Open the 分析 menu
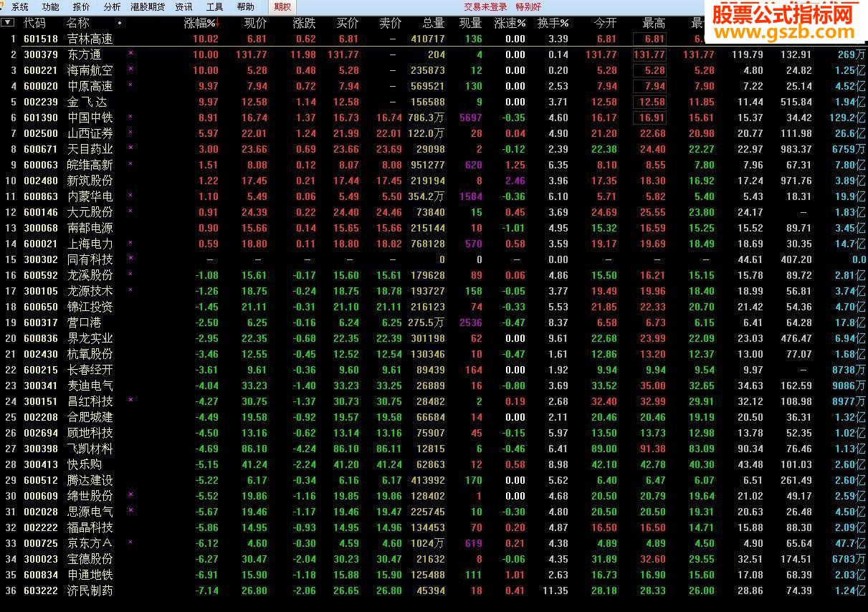 pos(112,7)
